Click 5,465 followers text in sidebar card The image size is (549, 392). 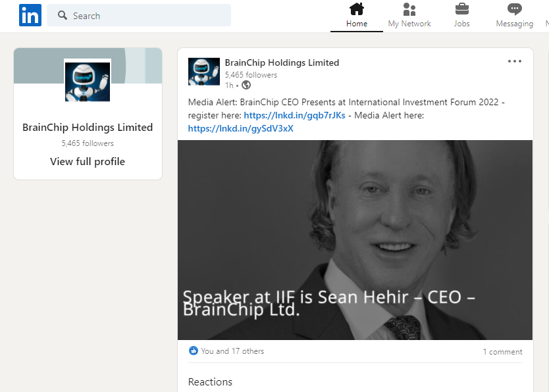[88, 143]
